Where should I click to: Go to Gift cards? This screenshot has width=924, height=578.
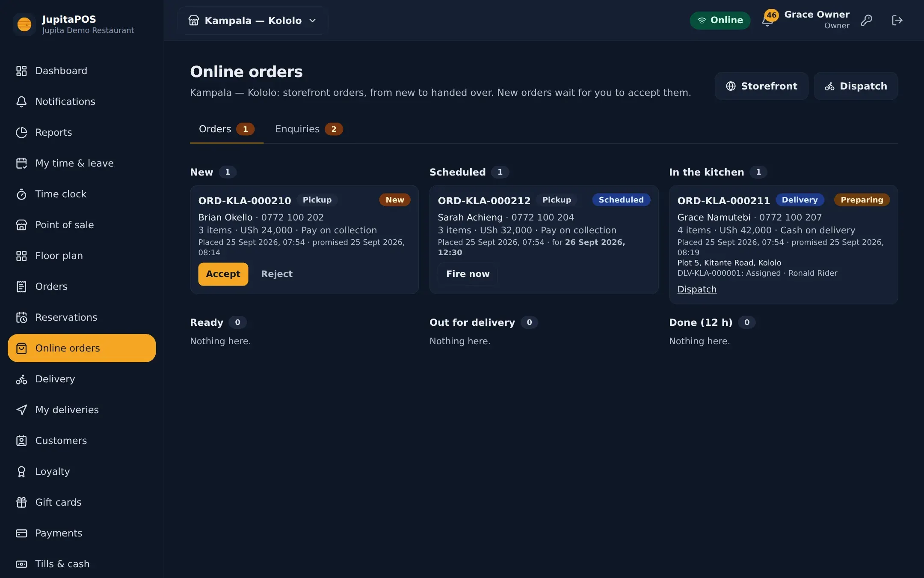coord(82,502)
